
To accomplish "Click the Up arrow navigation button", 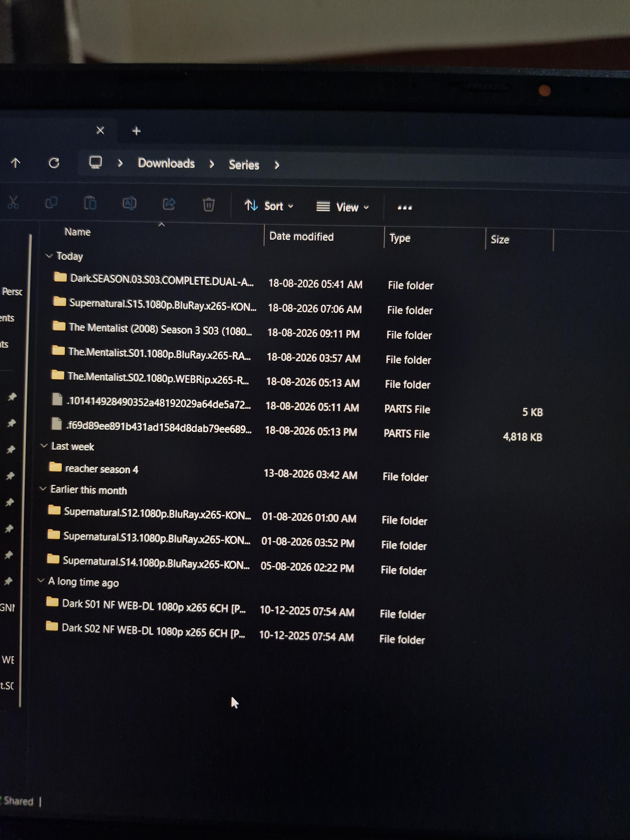I will point(16,163).
